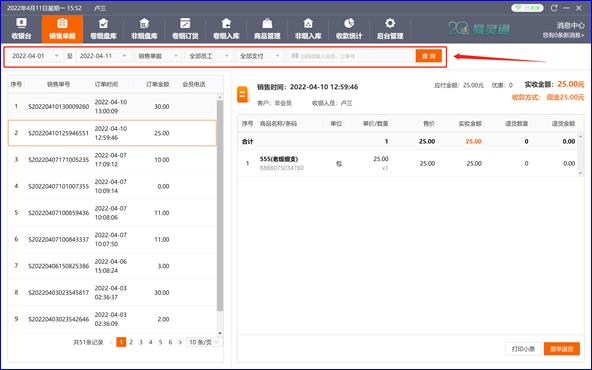Open the 卷烟订货 cigarette ordering module

coord(185,29)
